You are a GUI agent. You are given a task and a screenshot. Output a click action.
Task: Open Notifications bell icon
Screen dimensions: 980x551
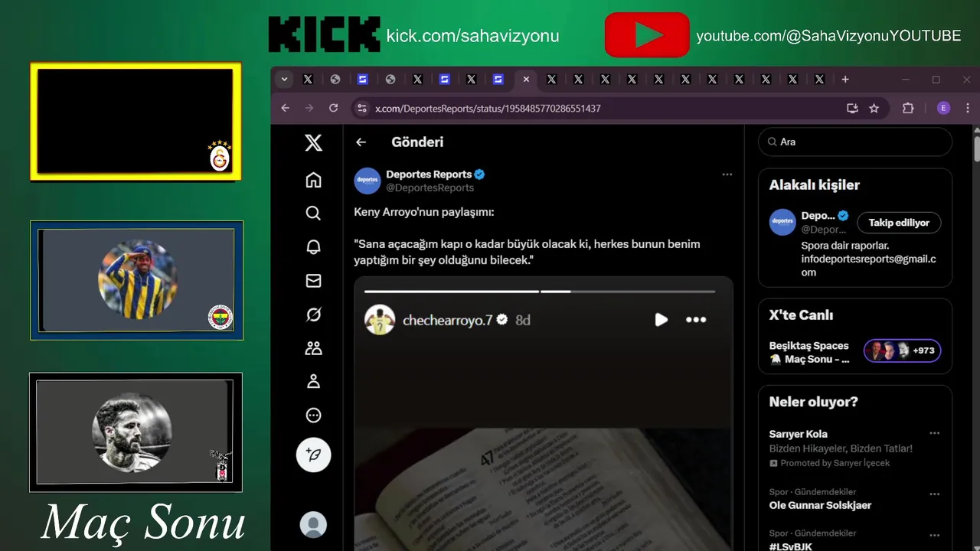[x=313, y=247]
